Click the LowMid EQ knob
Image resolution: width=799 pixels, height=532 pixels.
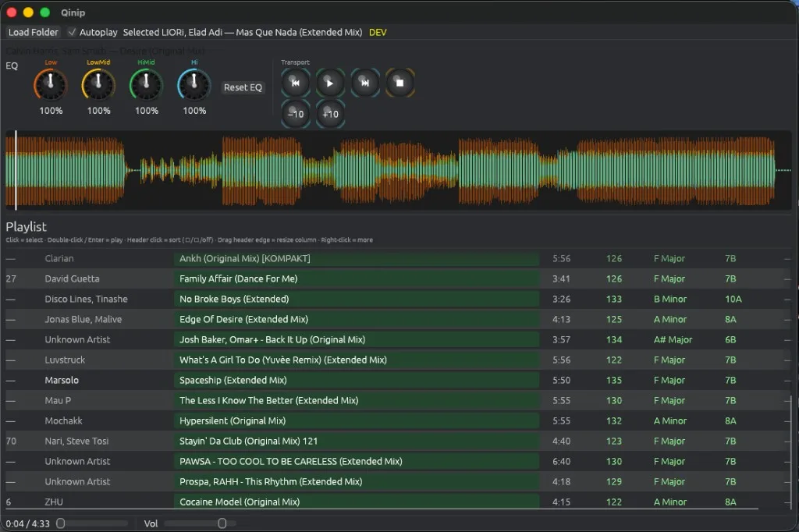(x=98, y=84)
